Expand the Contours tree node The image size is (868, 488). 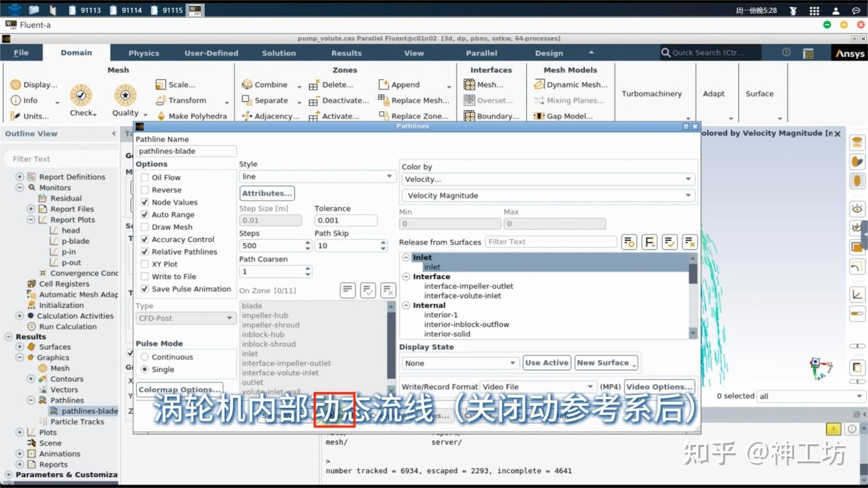tap(31, 378)
